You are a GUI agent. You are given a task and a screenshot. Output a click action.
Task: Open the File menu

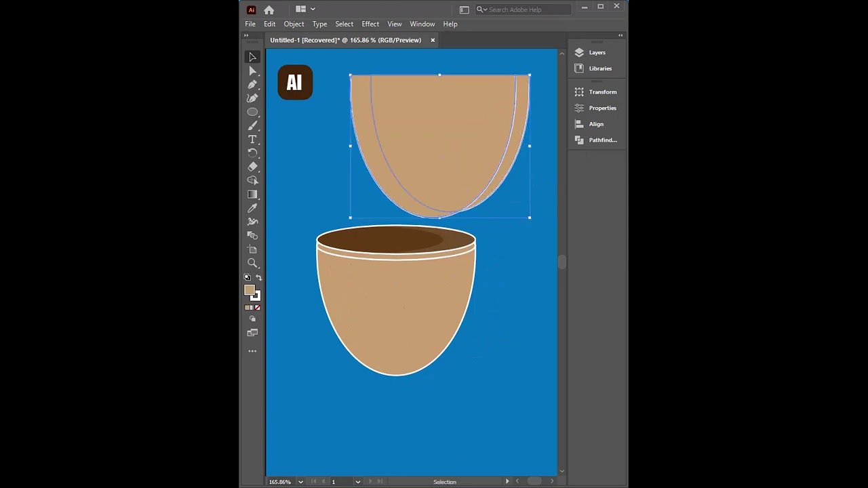pos(250,24)
